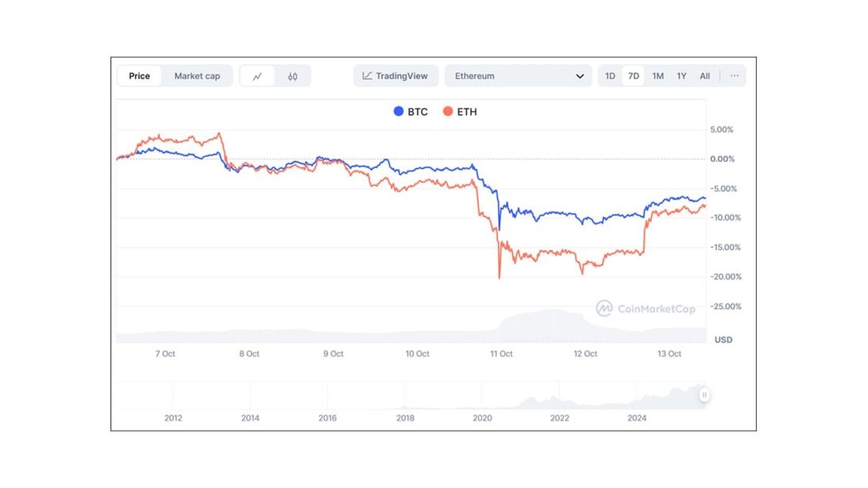The image size is (868, 488).
Task: Click the 1Y time range button
Action: point(681,75)
